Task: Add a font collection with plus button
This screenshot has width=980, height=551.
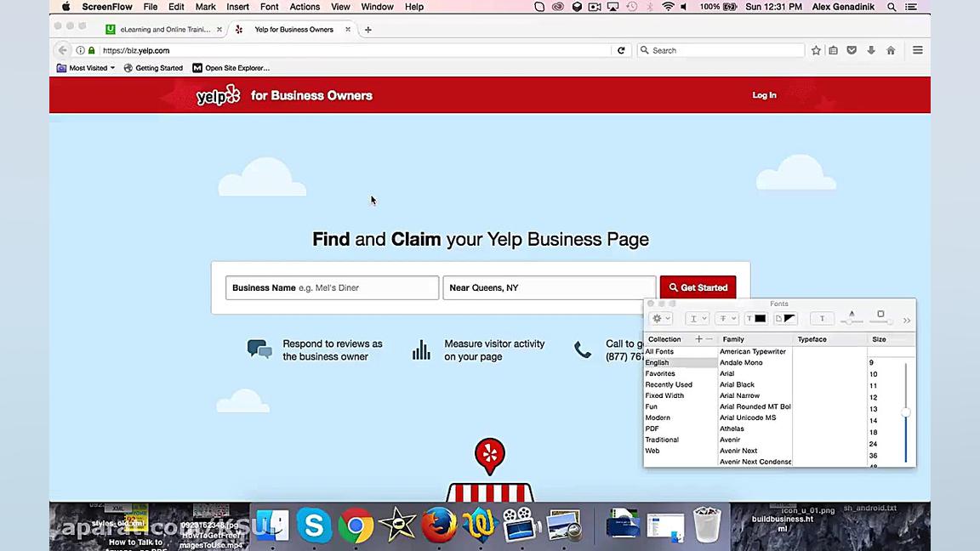Action: pos(698,339)
